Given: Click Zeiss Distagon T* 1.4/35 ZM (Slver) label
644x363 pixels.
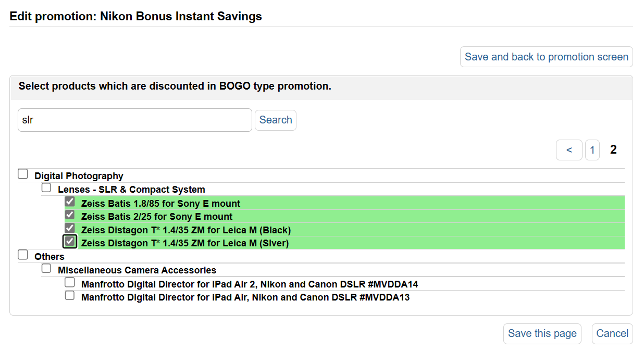Looking at the screenshot, I should pos(185,243).
